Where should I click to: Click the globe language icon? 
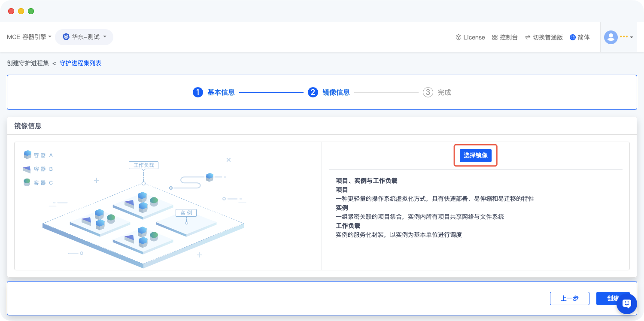[x=572, y=37]
